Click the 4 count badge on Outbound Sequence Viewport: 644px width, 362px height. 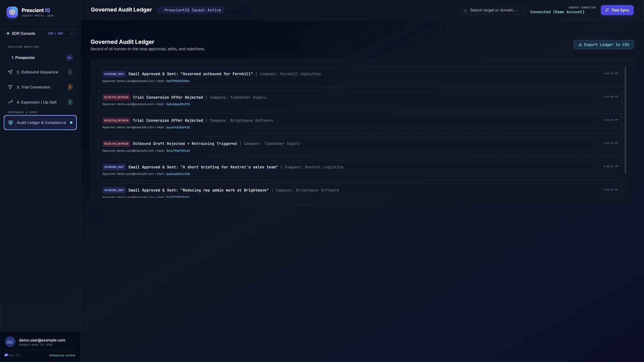click(70, 72)
